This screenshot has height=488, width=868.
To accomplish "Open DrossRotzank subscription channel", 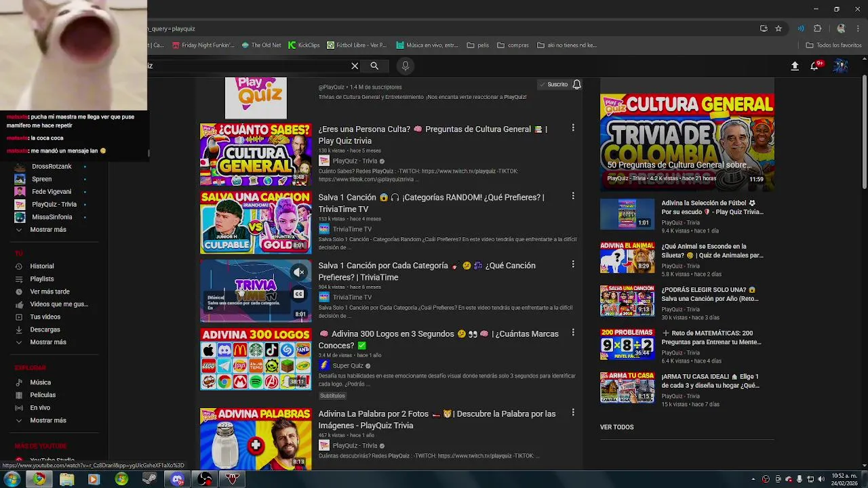I will [x=52, y=167].
